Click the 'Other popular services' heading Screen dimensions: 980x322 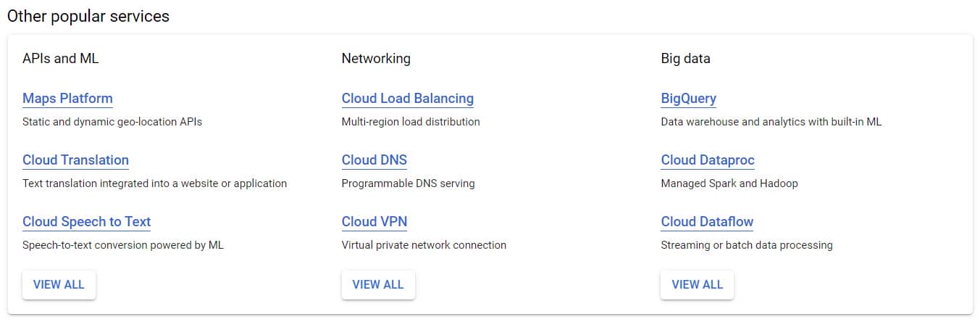pyautogui.click(x=88, y=16)
